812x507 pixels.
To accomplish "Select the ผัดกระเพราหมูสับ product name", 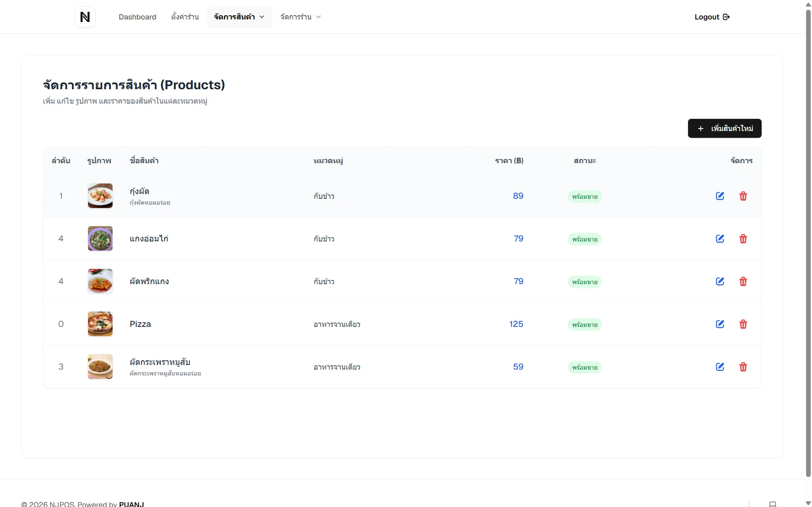I will click(160, 362).
